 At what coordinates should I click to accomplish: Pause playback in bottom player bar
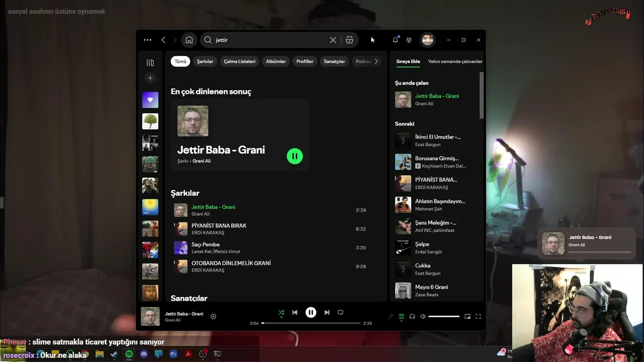(311, 312)
